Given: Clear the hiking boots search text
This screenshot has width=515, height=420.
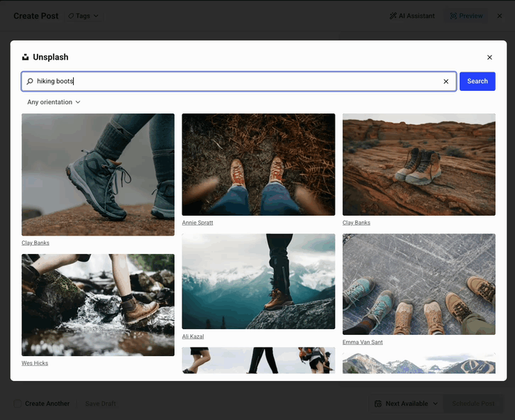Looking at the screenshot, I should 445,82.
